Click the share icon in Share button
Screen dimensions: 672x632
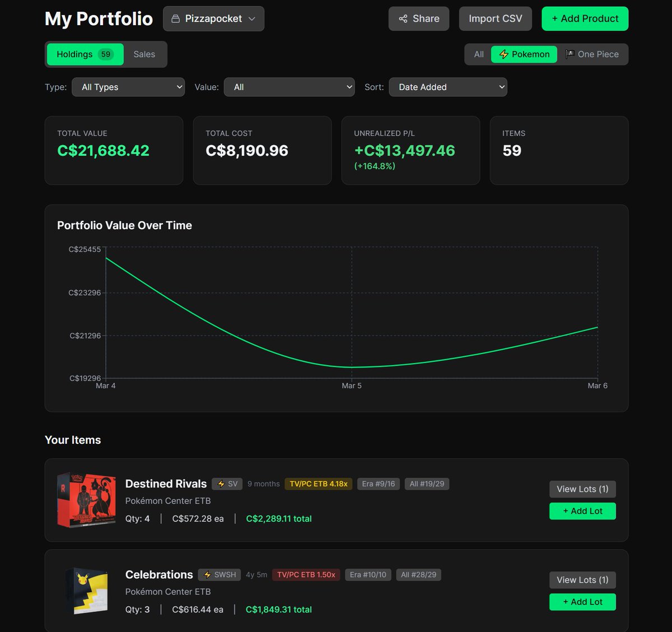click(403, 19)
